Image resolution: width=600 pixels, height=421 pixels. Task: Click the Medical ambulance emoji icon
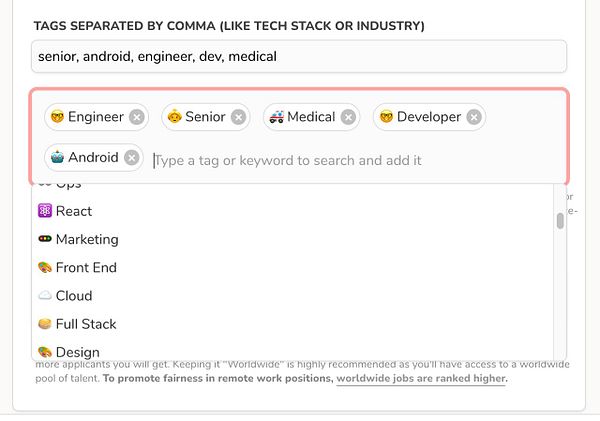276,117
